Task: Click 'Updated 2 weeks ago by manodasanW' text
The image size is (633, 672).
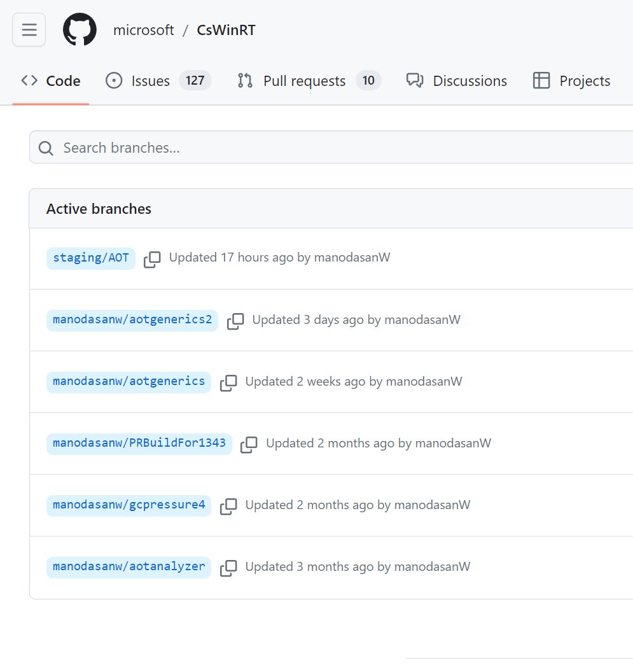Action: pos(354,381)
